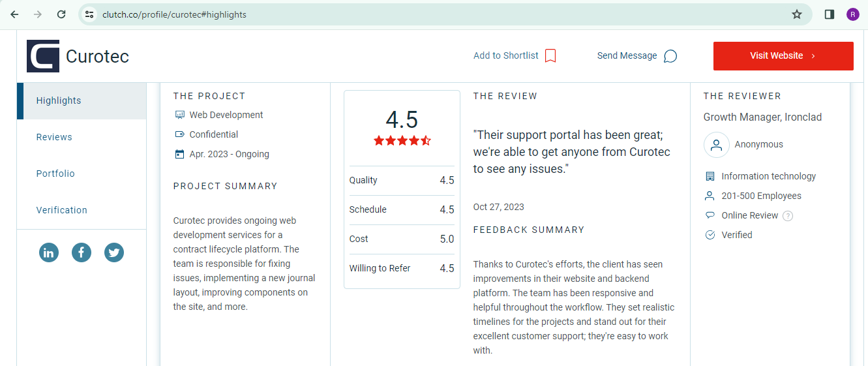868x366 pixels.
Task: Reload the page in the browser
Action: point(61,14)
